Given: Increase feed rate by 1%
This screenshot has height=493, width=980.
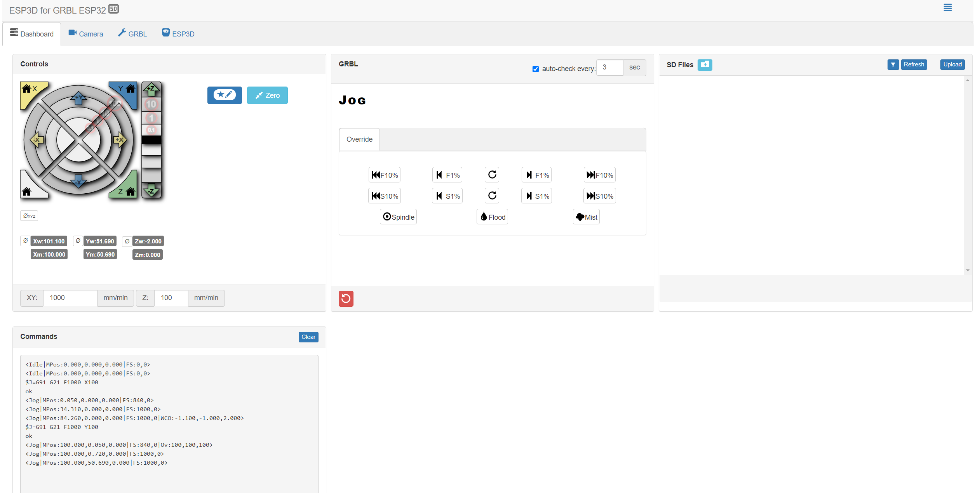Looking at the screenshot, I should [537, 175].
